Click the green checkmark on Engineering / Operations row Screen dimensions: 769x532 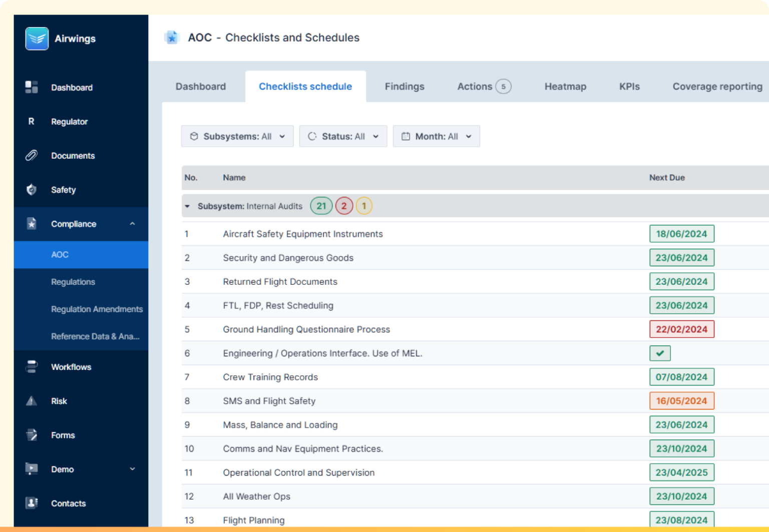[659, 353]
